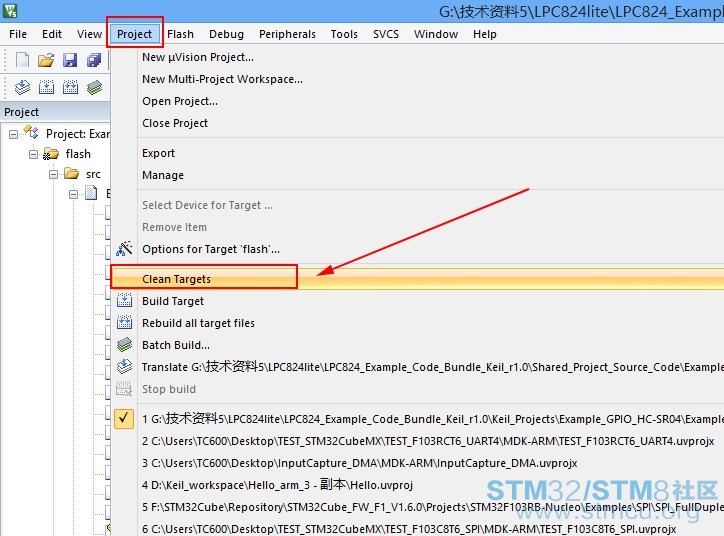The height and width of the screenshot is (536, 724).
Task: Open the Edit menu
Action: click(52, 34)
